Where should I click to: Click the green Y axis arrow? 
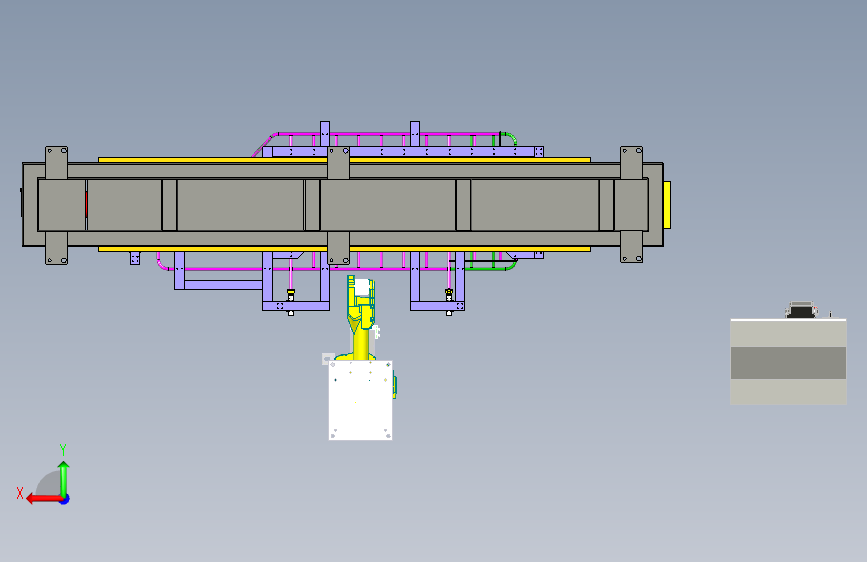click(64, 479)
